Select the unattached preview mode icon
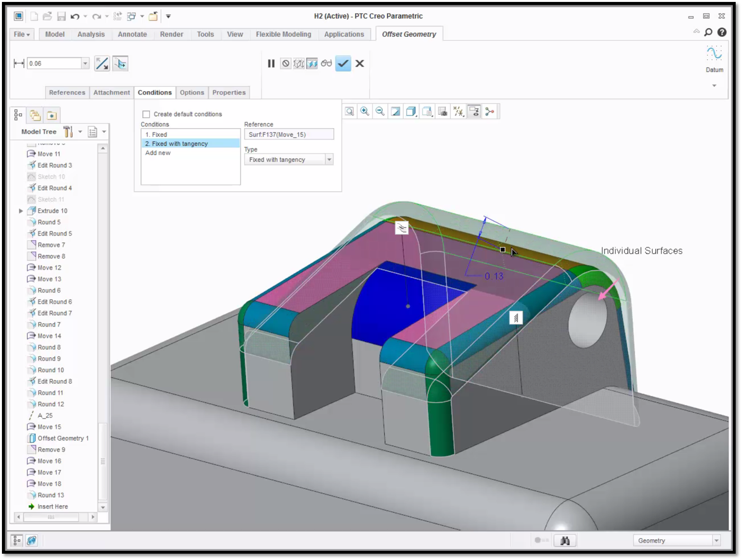 (299, 64)
